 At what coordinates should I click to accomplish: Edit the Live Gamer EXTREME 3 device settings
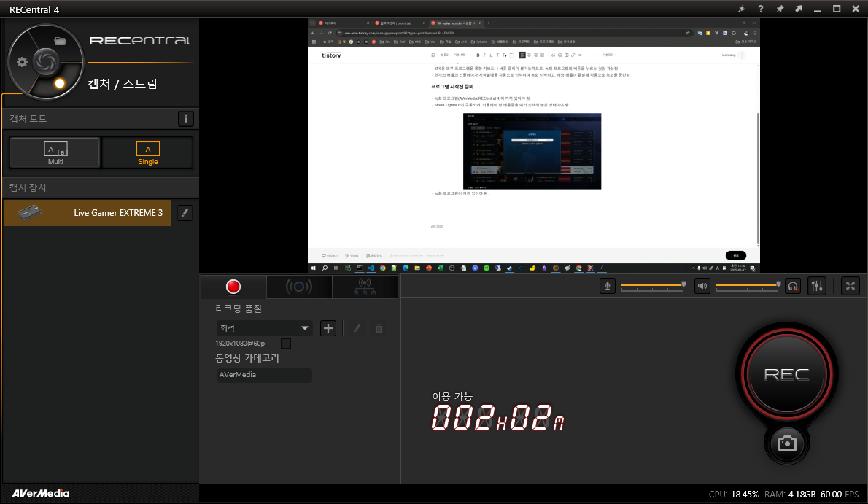pos(185,213)
